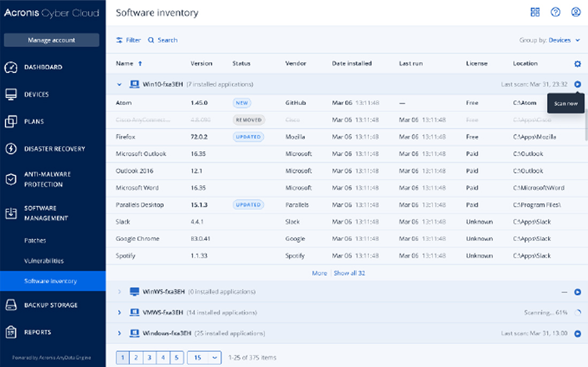The image size is (588, 367).
Task: Click the Scan now icon for Win10-fxa3EH
Action: (577, 85)
